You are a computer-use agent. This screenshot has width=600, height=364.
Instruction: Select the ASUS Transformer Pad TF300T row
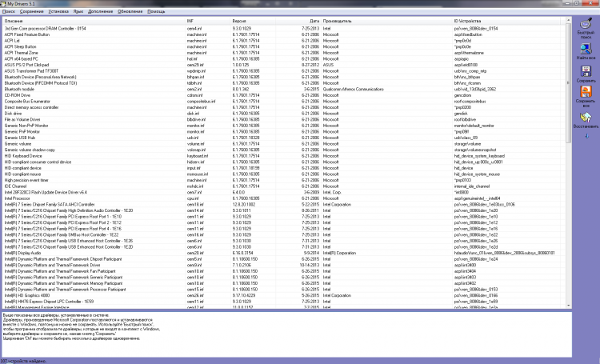[283, 71]
